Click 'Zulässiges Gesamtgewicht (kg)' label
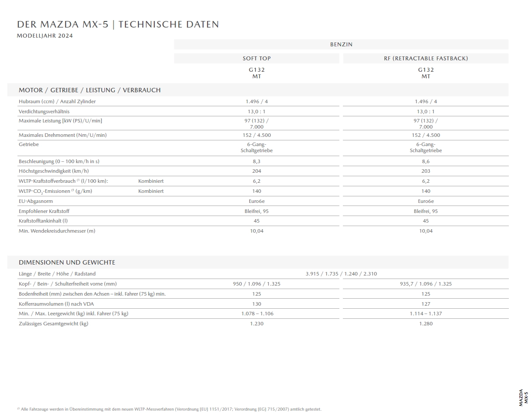 [53, 324]
